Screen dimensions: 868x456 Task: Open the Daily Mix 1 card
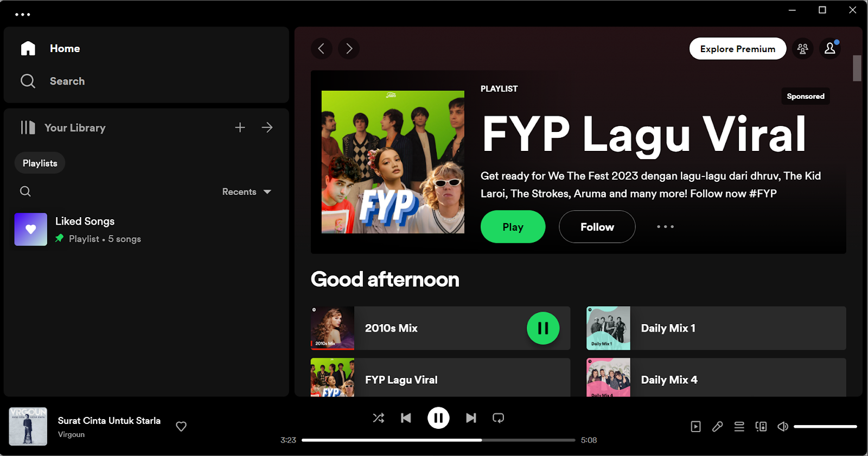(x=716, y=328)
